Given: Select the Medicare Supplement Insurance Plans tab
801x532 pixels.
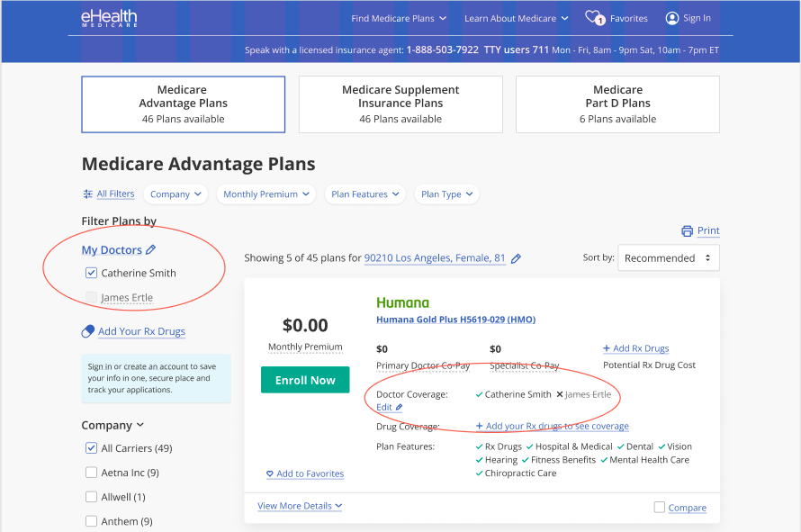Looking at the screenshot, I should click(400, 104).
